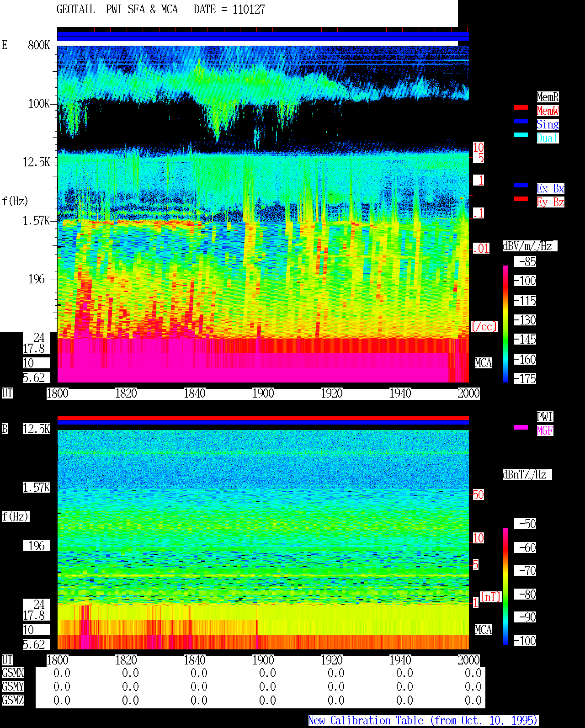This screenshot has height=728, width=585.
Task: Click the red Ey Bz legend swatch
Action: [521, 199]
